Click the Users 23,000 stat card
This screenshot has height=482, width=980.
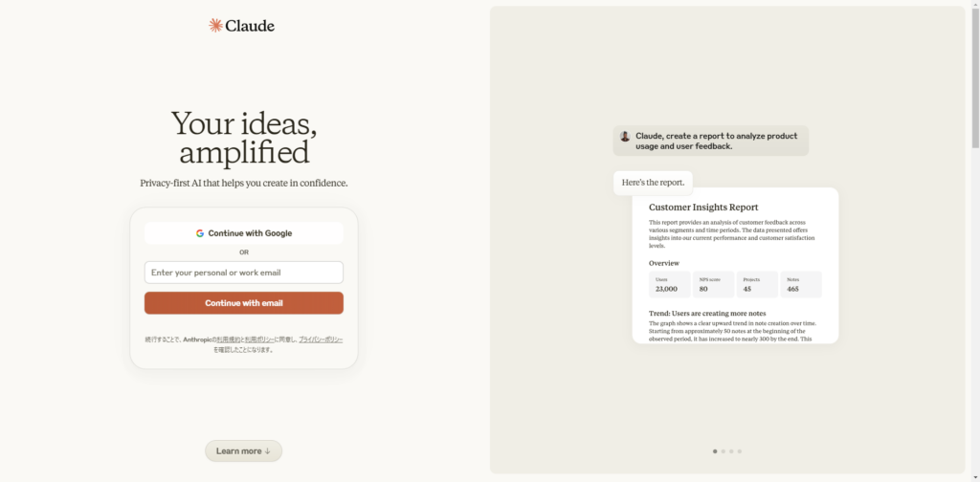[669, 285]
